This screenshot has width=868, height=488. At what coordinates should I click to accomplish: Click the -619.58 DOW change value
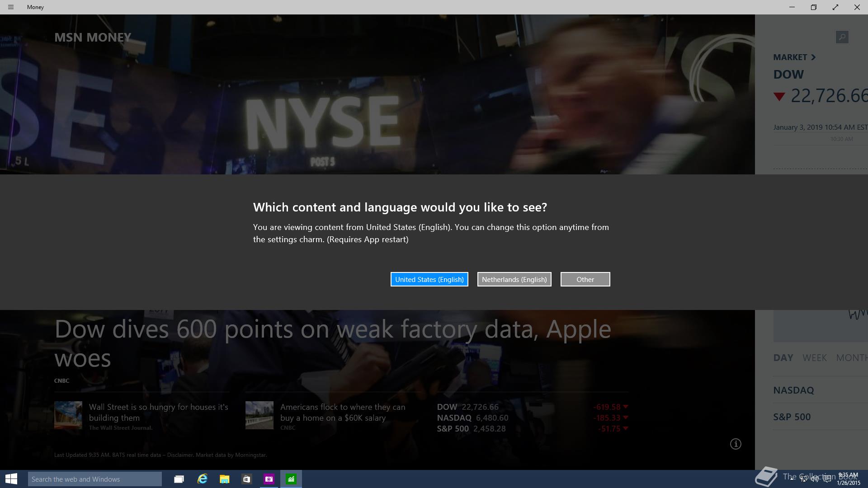click(607, 407)
